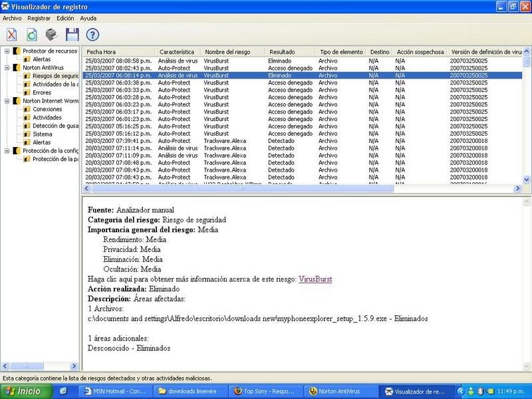Image resolution: width=532 pixels, height=399 pixels.
Task: Click the log list horizontal scrollbar thumb
Action: click(242, 188)
